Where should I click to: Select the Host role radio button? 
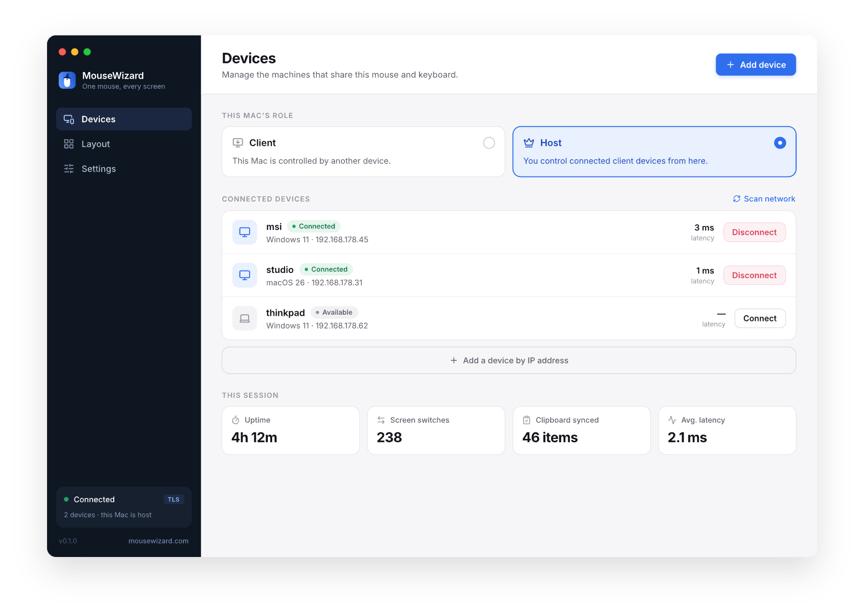pyautogui.click(x=780, y=143)
